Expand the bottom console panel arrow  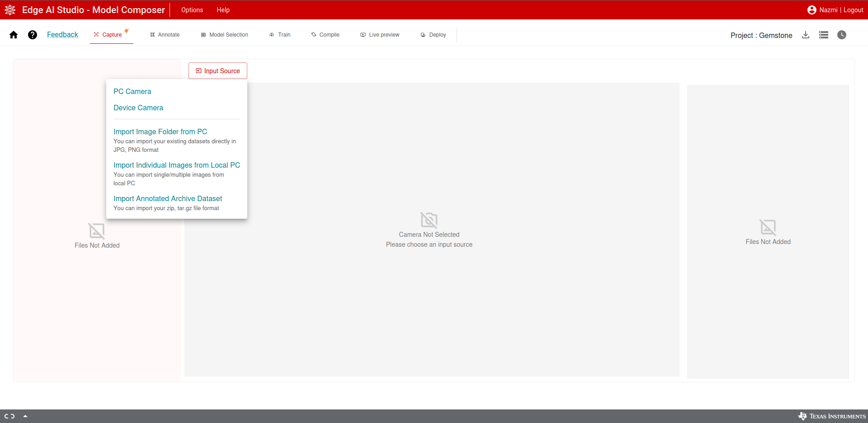coord(25,416)
